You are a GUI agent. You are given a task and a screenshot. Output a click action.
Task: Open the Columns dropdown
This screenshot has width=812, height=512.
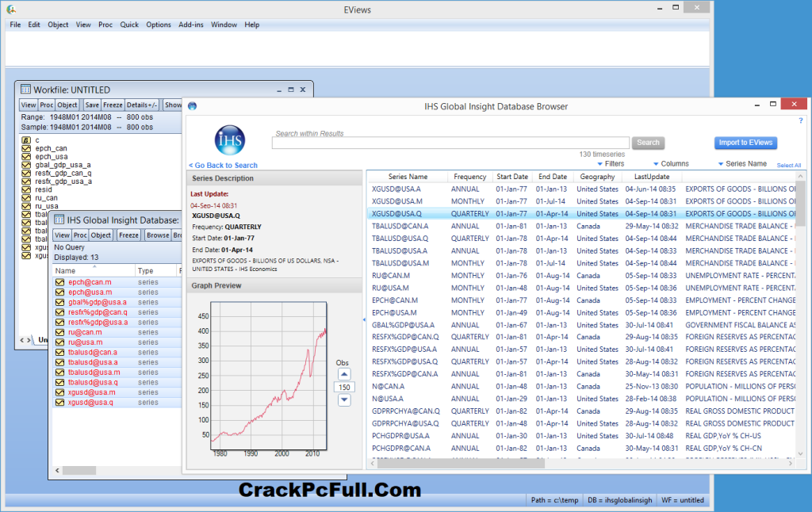[670, 164]
